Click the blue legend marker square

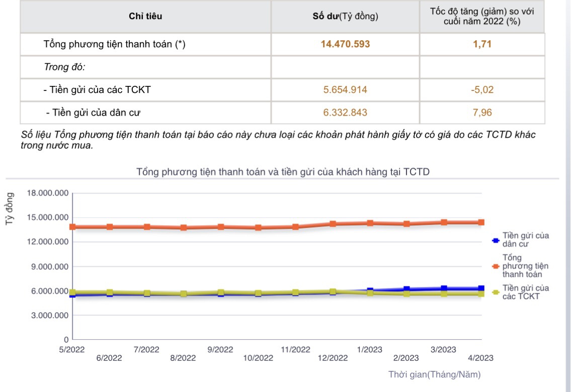[x=496, y=240]
